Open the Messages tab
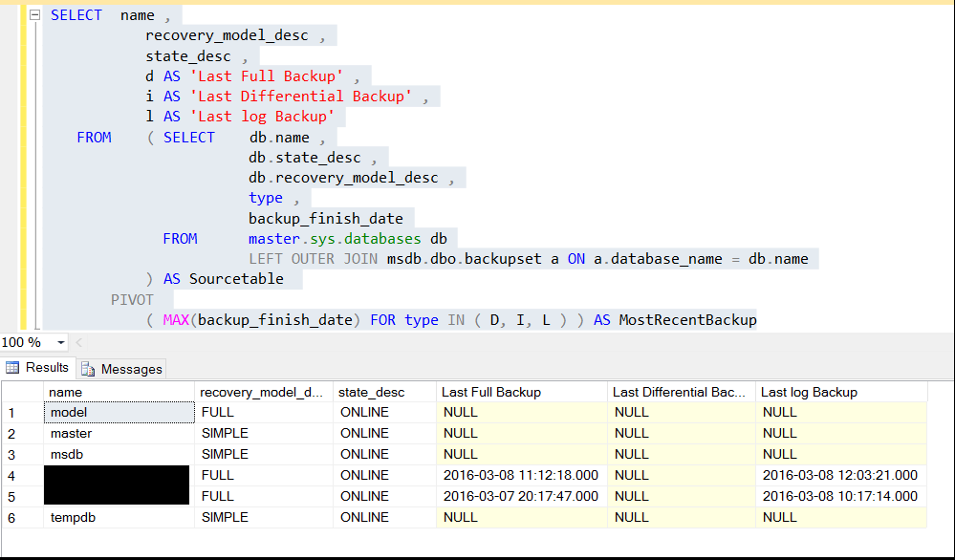This screenshot has width=955, height=560. 122,369
